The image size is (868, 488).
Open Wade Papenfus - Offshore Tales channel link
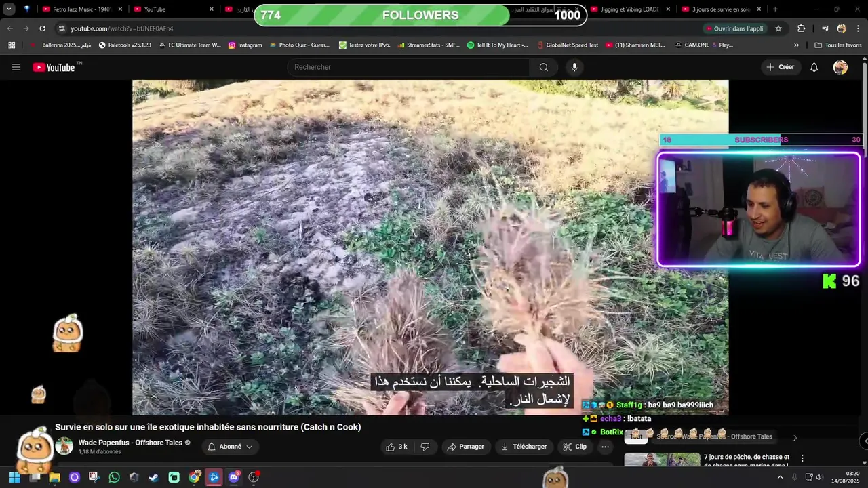pyautogui.click(x=130, y=443)
